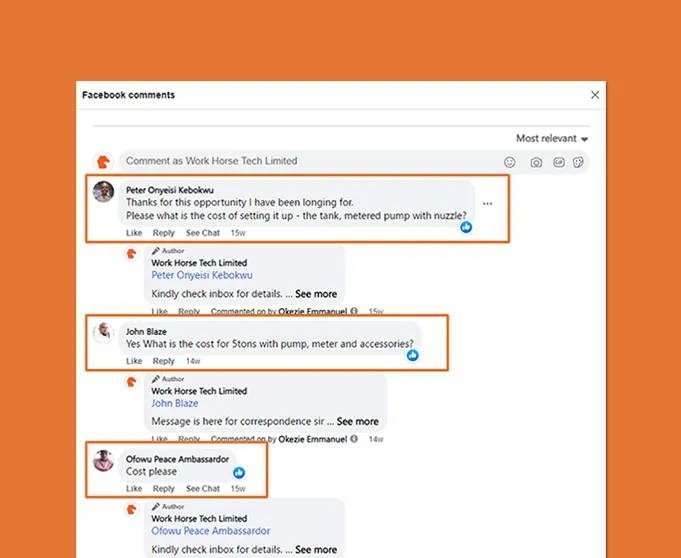The height and width of the screenshot is (558, 681).
Task: Like John Blaze's comment
Action: point(134,361)
